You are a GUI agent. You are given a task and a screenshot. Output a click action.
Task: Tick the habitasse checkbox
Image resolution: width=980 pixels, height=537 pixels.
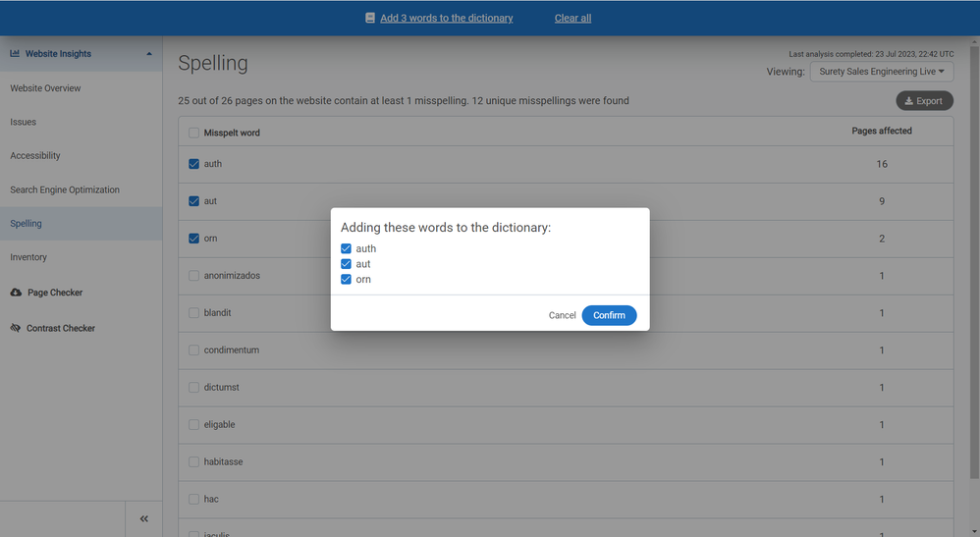[193, 462]
